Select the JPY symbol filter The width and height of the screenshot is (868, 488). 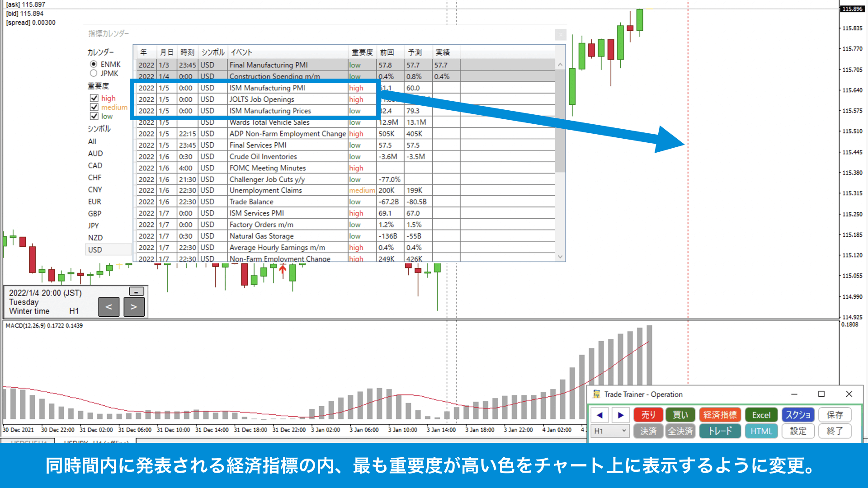pyautogui.click(x=94, y=225)
